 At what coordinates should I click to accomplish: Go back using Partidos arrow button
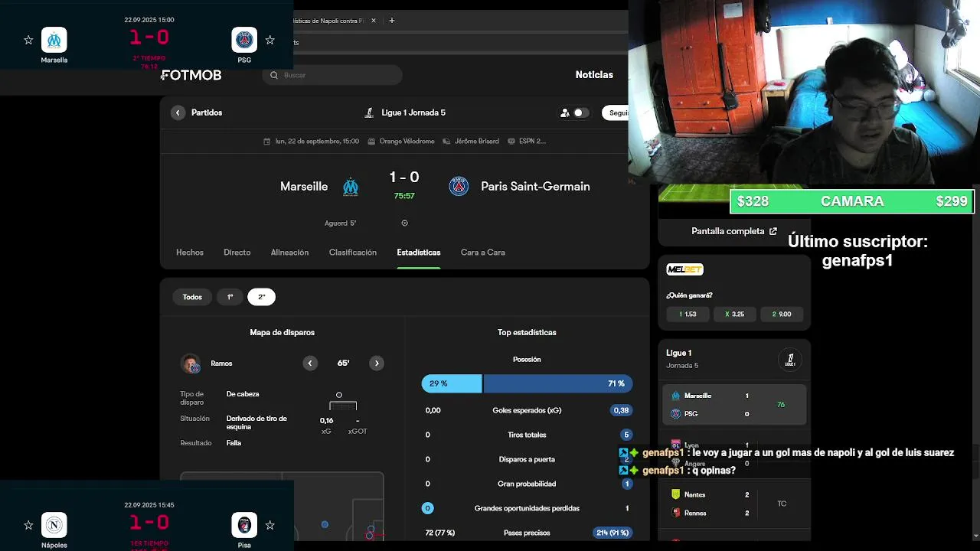(178, 112)
